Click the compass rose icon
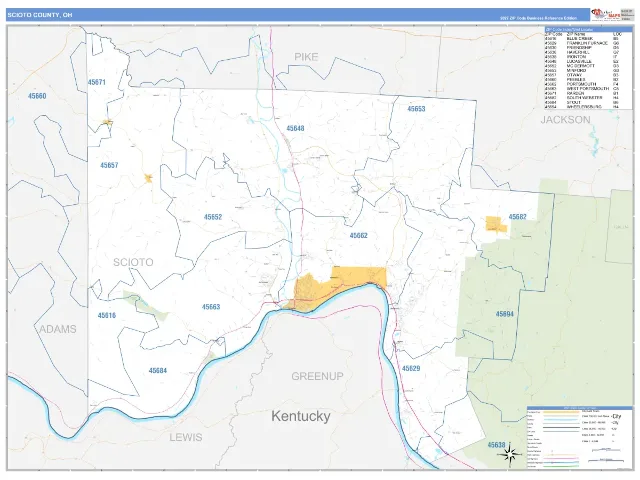640x480 pixels. [510, 453]
